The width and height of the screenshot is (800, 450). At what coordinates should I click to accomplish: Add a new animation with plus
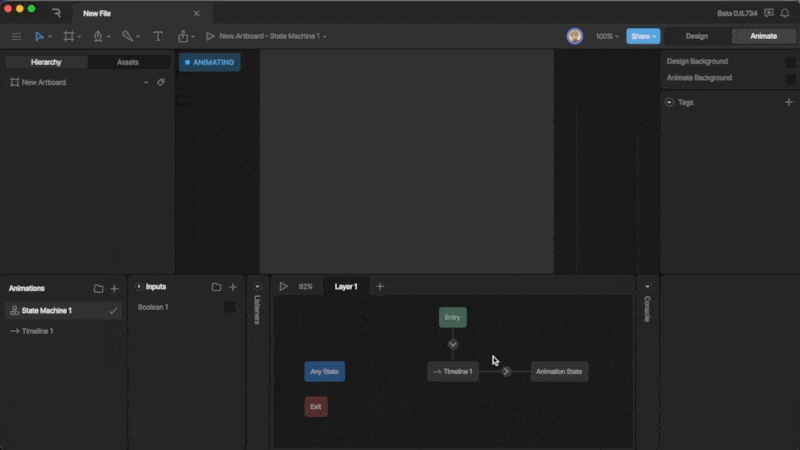point(114,289)
